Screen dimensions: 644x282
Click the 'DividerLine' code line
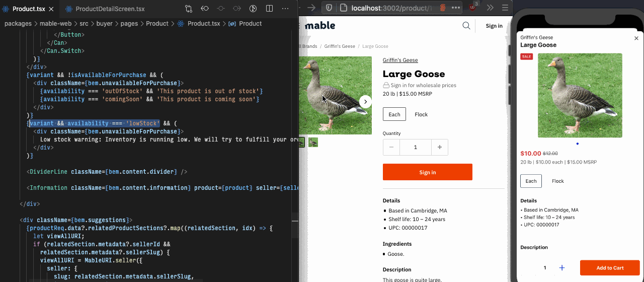pyautogui.click(x=107, y=172)
